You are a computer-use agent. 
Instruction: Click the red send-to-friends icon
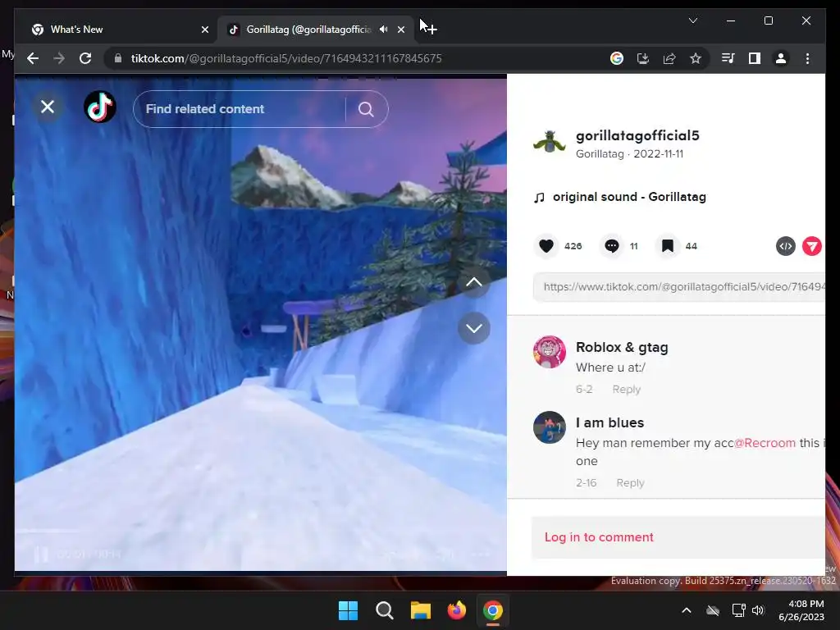tap(811, 246)
